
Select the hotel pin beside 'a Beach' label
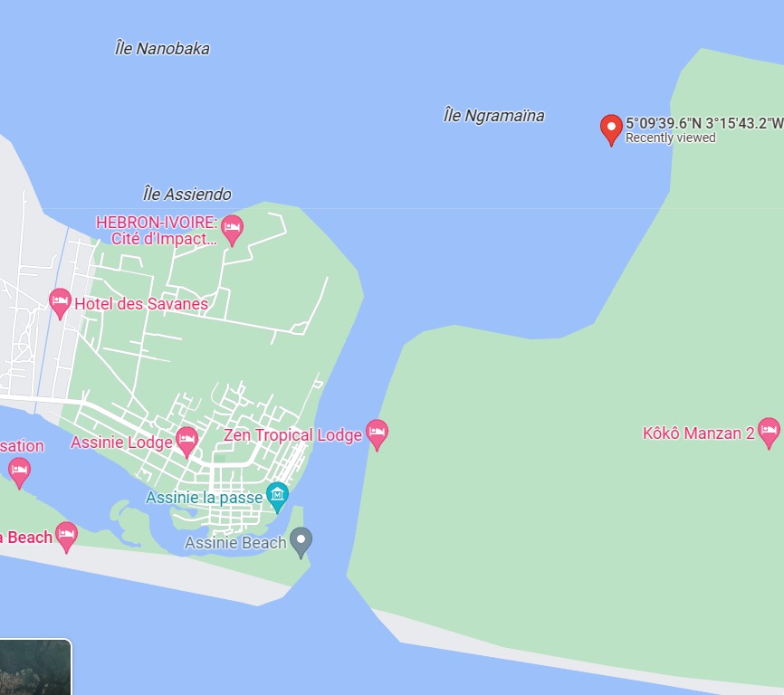(66, 538)
